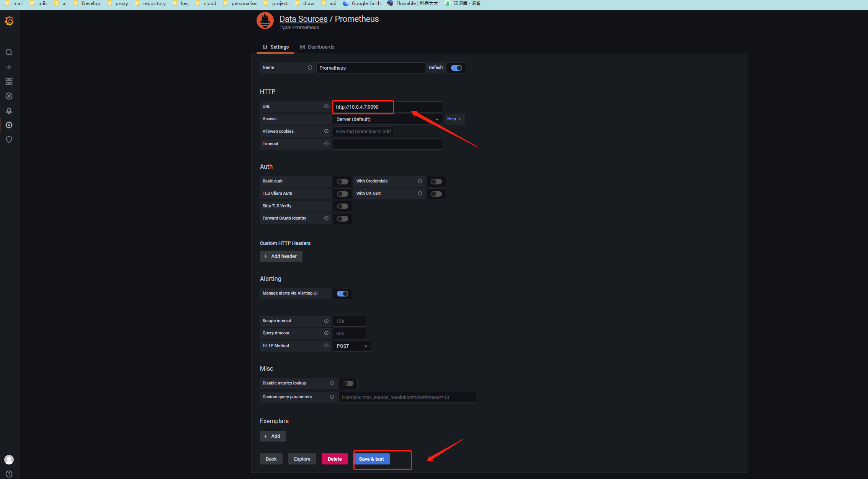Click the Prometheus flame logo

point(265,21)
